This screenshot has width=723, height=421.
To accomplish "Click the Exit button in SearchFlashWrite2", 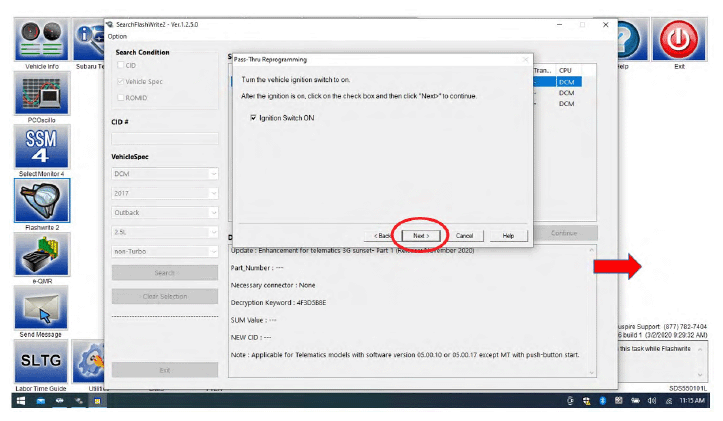I will click(165, 370).
